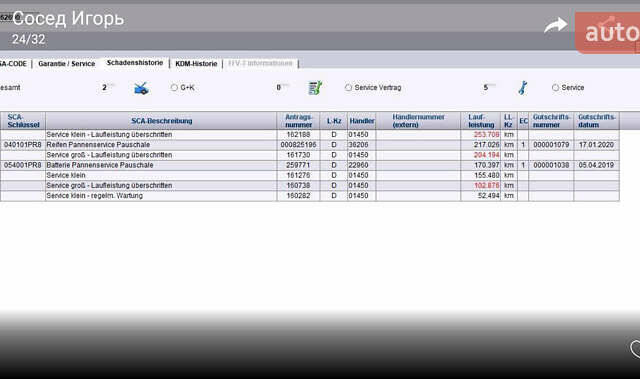The width and height of the screenshot is (640, 379).
Task: Sort by Laufleistung column header
Action: pos(481,121)
